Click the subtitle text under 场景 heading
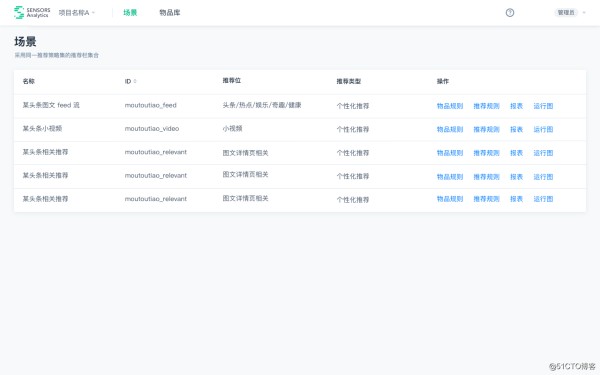600x375 pixels. [x=57, y=55]
